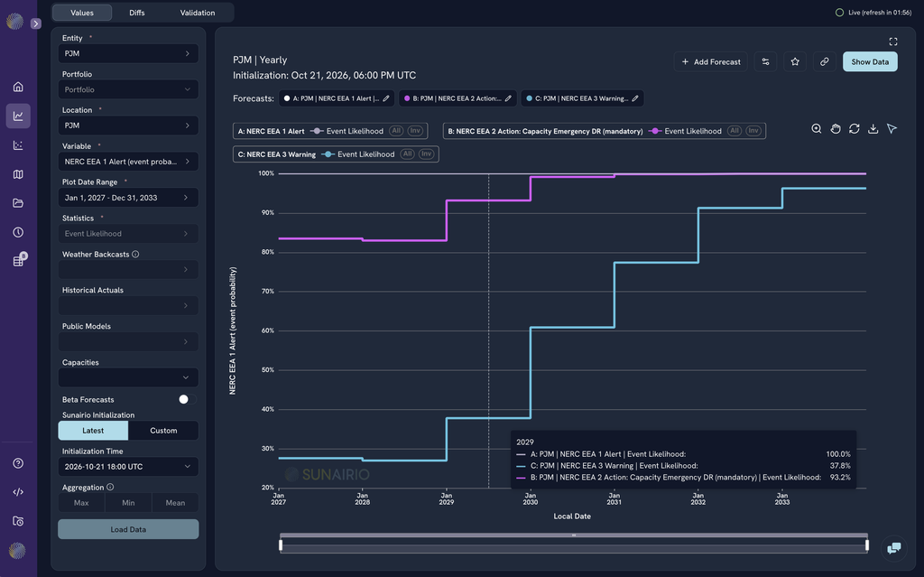Download chart with the download icon
The image size is (924, 577).
873,128
